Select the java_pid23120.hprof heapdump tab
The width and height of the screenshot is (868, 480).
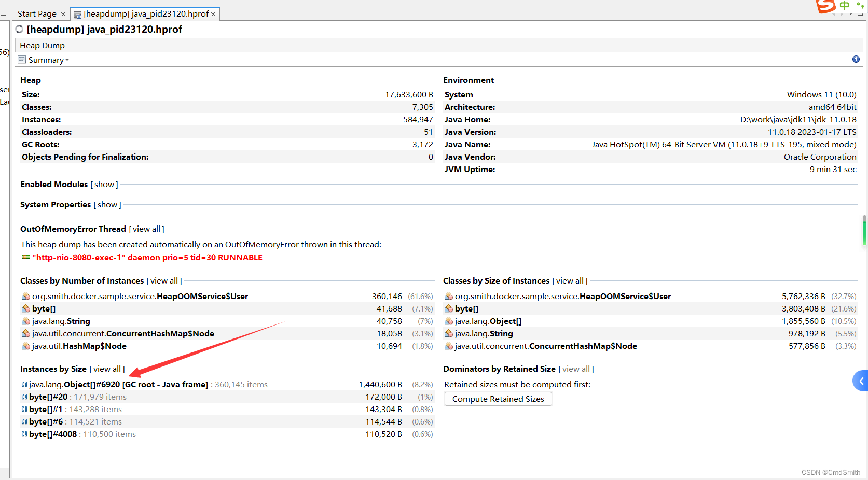(x=146, y=14)
